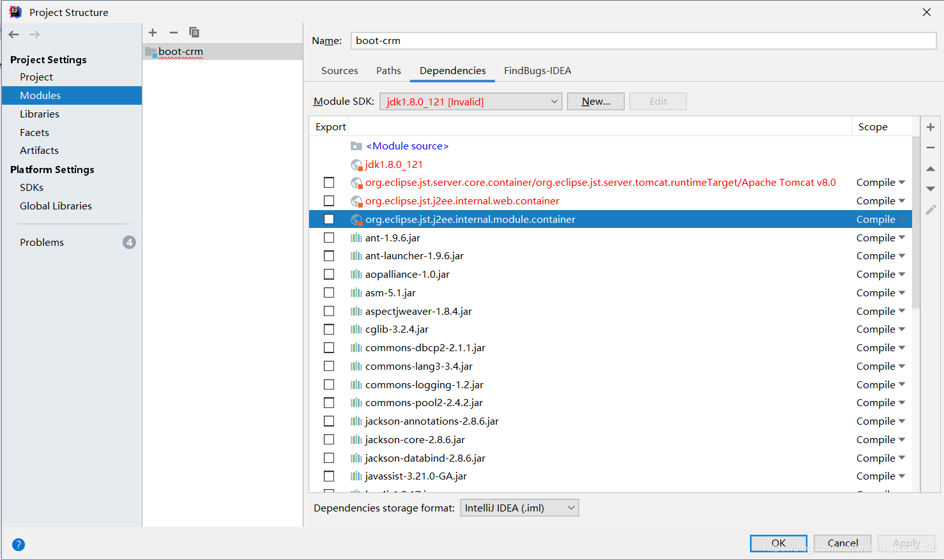Open the FindBugs-IDEA tab
The image size is (944, 560).
(x=537, y=71)
